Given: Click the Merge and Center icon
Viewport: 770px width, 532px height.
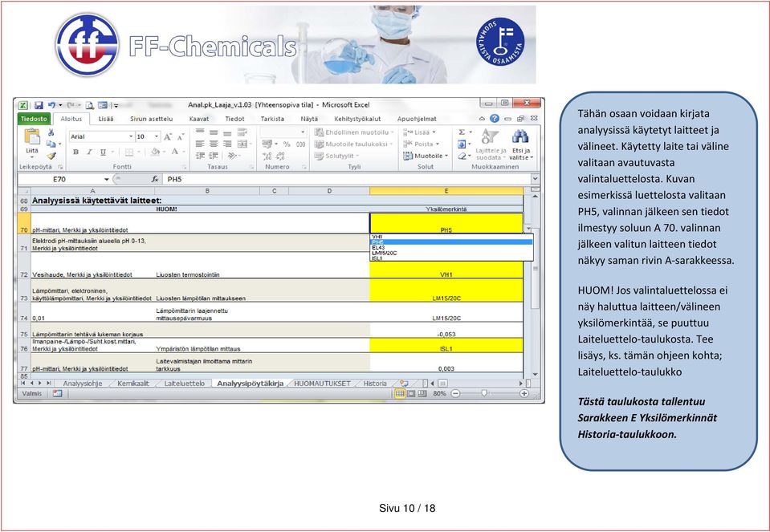Looking at the screenshot, I should [x=242, y=144].
